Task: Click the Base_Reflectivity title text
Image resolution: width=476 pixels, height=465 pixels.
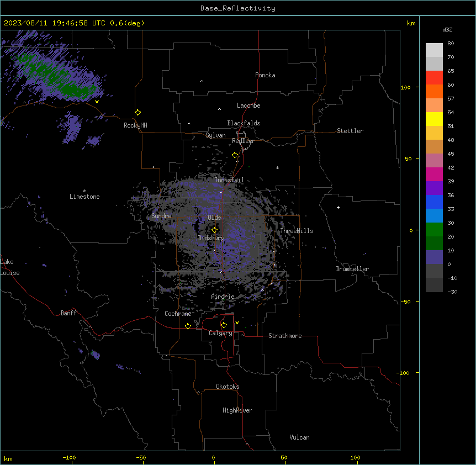Action: click(238, 8)
